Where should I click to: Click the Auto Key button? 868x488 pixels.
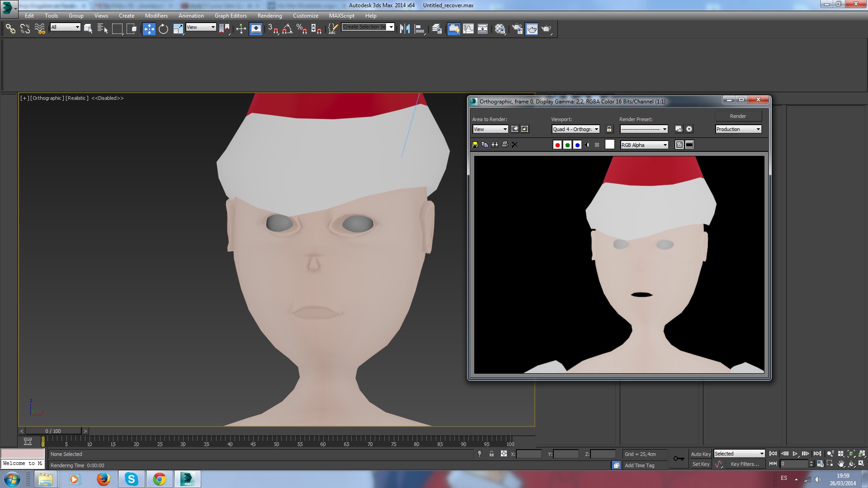[x=700, y=454]
